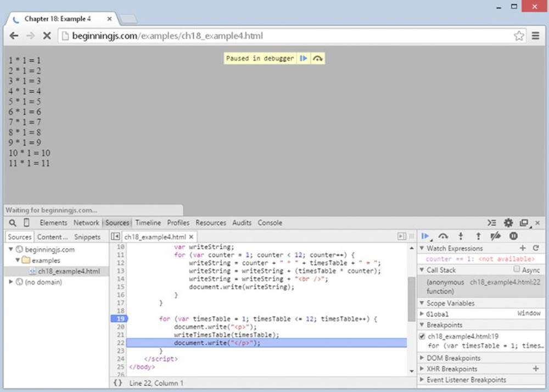Open the Timeline panel
The width and height of the screenshot is (549, 392).
click(148, 222)
